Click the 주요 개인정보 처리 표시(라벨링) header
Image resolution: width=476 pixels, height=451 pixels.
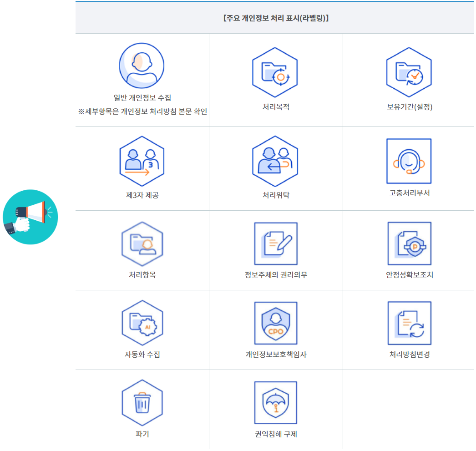276,19
